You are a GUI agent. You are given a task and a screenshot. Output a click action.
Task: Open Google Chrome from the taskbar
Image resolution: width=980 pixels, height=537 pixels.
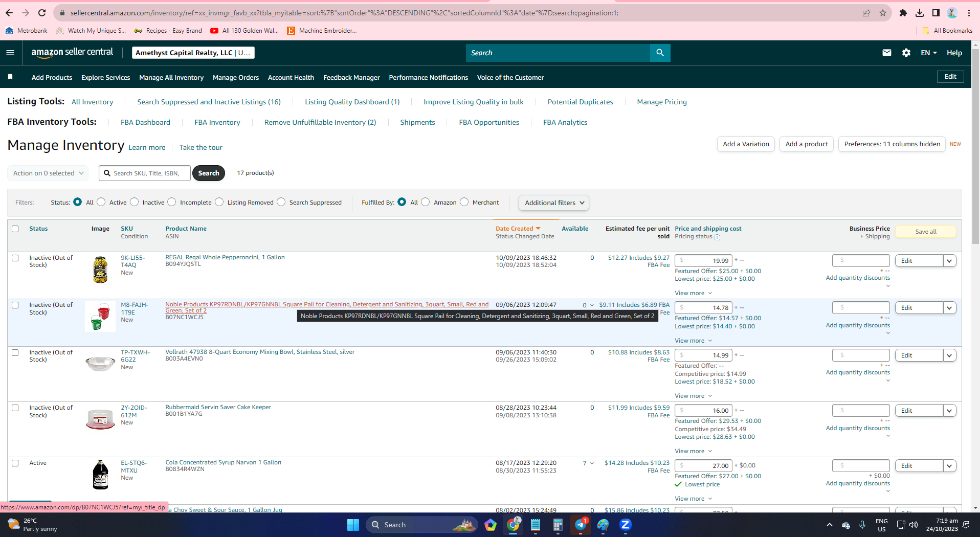[x=514, y=525]
